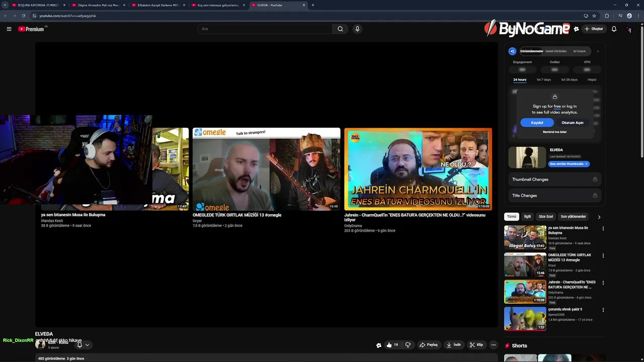Screen dimensions: 644x362
Task: Open options for OMEGLEDE sidebar video
Action: (x=603, y=256)
